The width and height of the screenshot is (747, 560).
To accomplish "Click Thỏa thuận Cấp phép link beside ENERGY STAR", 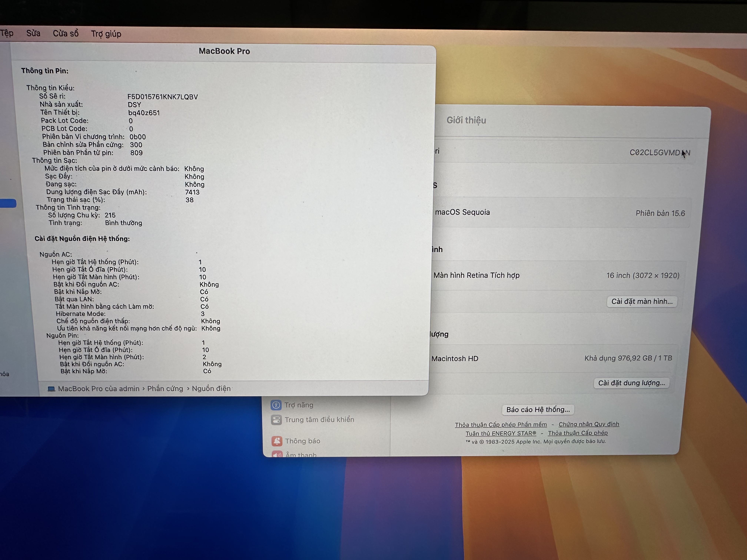I will click(577, 433).
